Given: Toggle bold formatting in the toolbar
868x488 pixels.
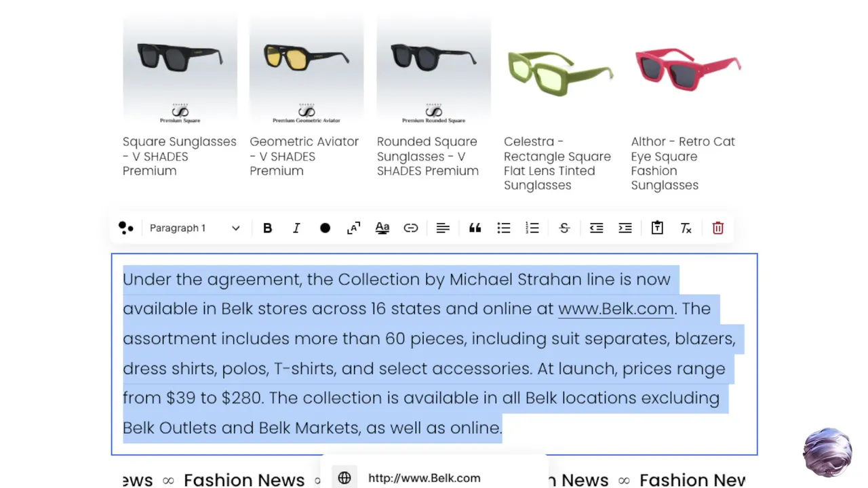Looking at the screenshot, I should 267,228.
